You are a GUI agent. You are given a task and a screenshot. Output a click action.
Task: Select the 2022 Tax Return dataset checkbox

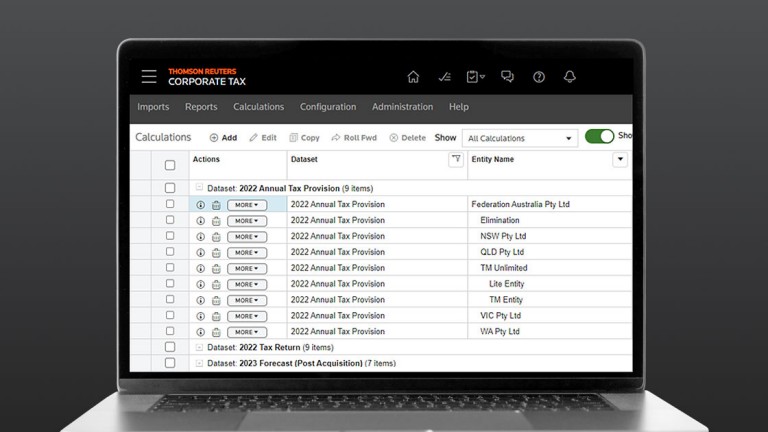coord(170,347)
